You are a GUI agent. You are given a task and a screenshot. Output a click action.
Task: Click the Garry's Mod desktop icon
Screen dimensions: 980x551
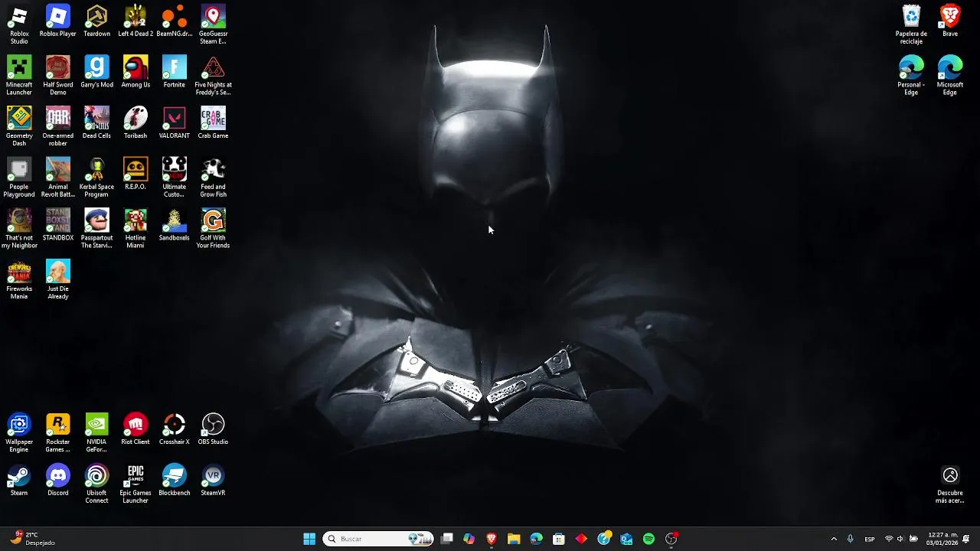tap(96, 72)
